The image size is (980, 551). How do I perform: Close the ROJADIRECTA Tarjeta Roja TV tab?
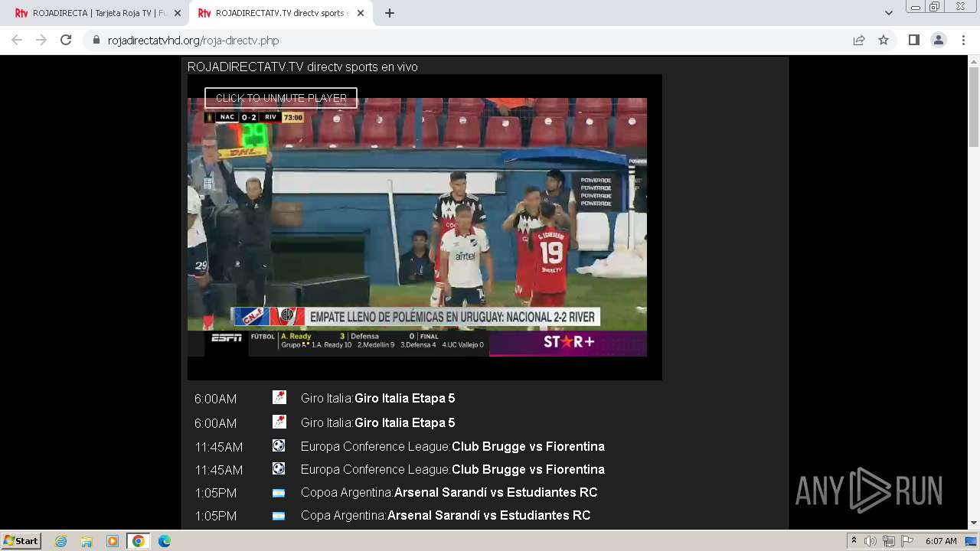pyautogui.click(x=178, y=13)
